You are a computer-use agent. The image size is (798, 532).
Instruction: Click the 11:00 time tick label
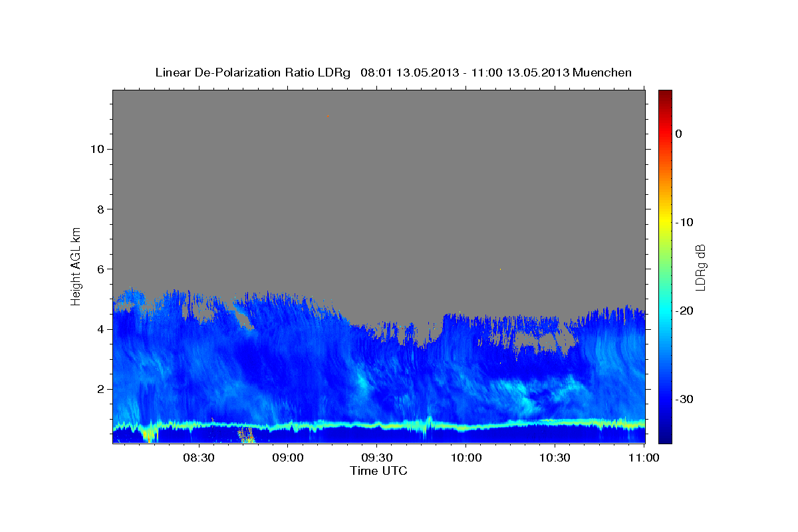coord(643,458)
